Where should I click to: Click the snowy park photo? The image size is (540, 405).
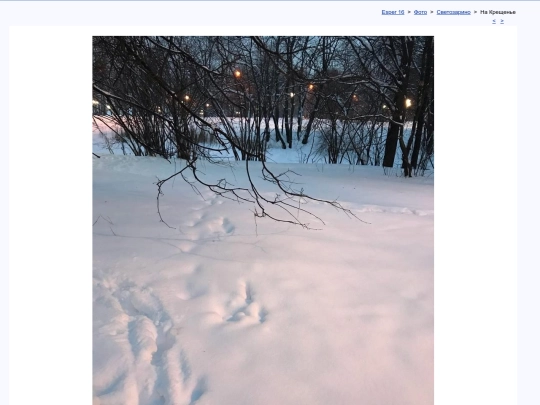[x=263, y=220]
